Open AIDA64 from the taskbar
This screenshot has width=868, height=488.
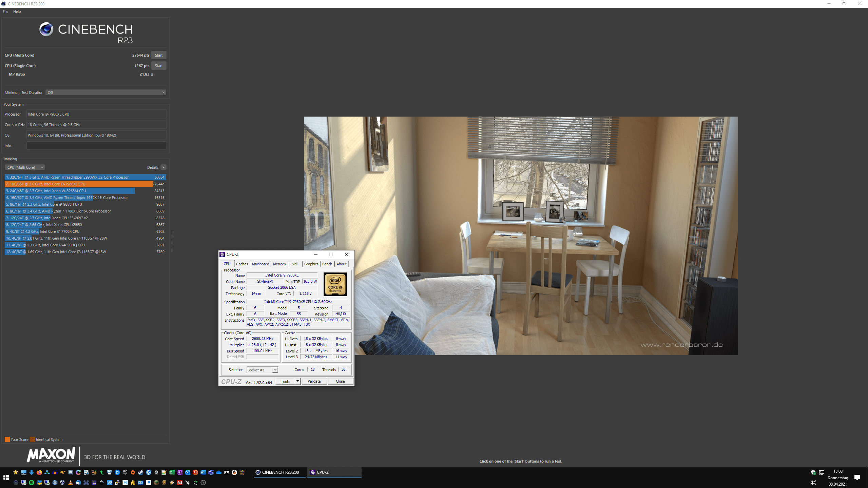pyautogui.click(x=180, y=483)
